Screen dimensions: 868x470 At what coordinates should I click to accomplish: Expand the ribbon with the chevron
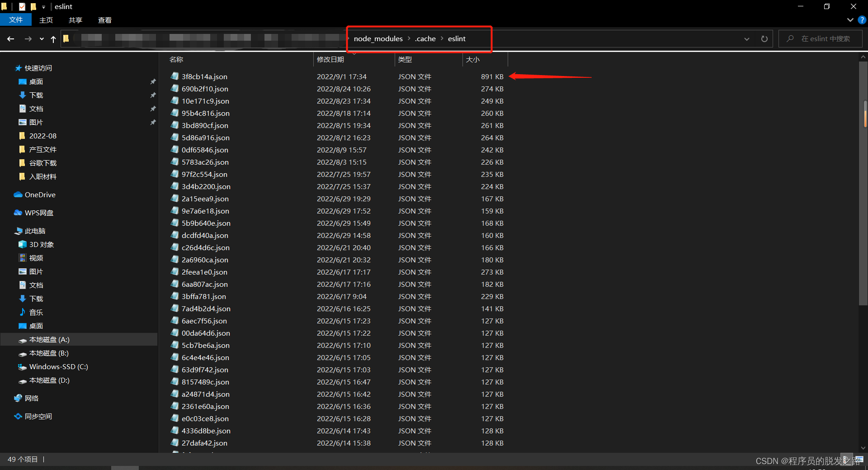coord(850,20)
